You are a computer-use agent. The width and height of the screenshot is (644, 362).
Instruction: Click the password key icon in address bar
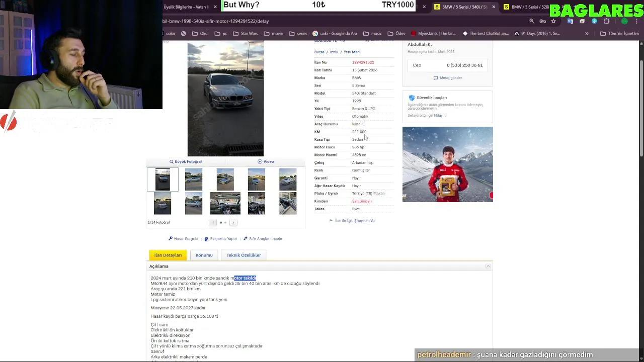[542, 21]
